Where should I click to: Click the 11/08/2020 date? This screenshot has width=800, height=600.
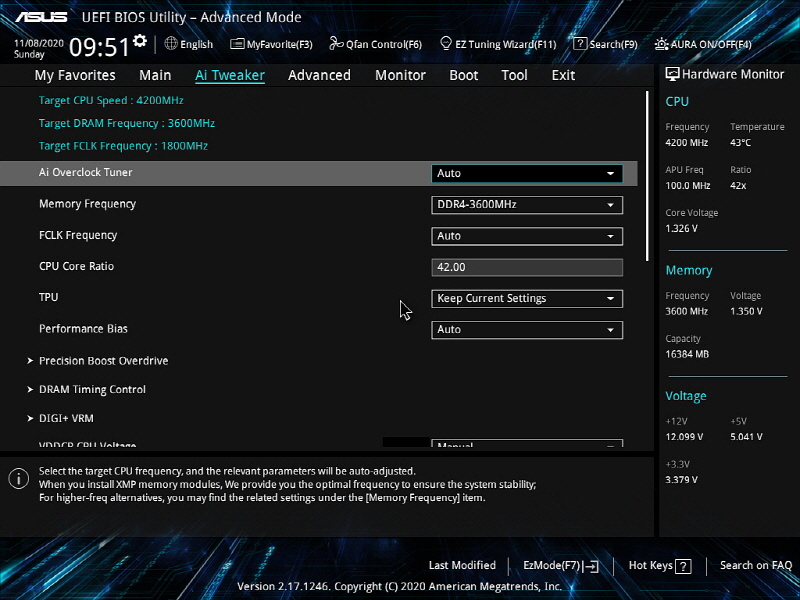pos(39,43)
